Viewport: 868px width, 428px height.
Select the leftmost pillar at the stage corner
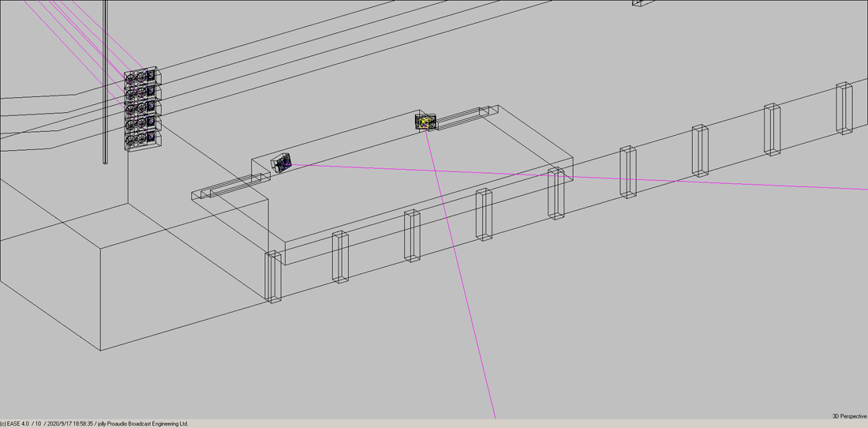tap(272, 276)
